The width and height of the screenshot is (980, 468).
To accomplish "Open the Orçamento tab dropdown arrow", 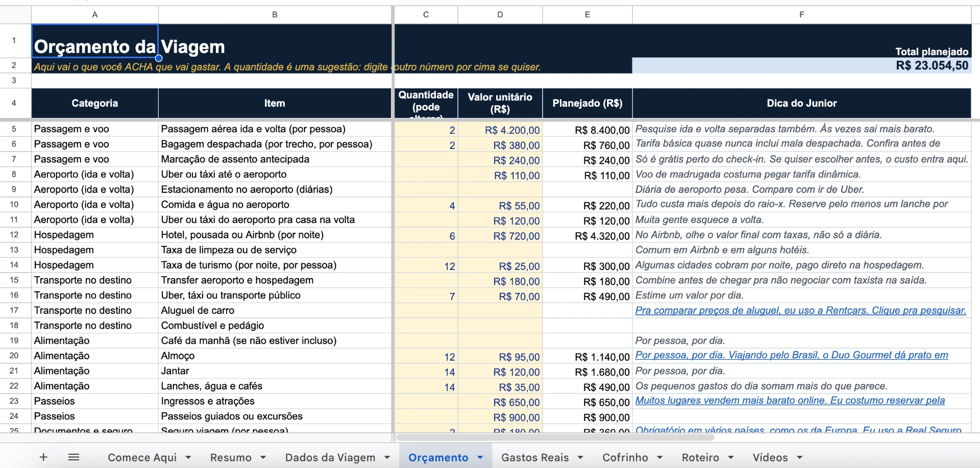I will coord(480,457).
